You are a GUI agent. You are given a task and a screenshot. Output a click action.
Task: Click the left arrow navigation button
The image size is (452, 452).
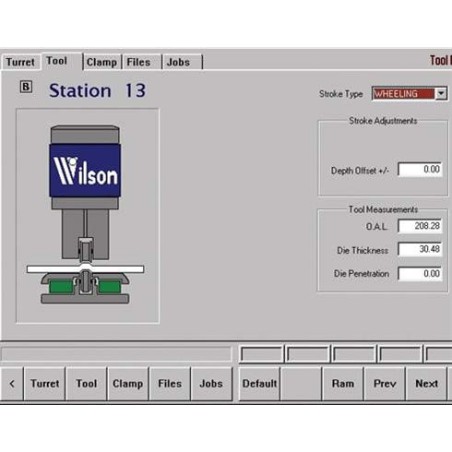click(x=12, y=384)
